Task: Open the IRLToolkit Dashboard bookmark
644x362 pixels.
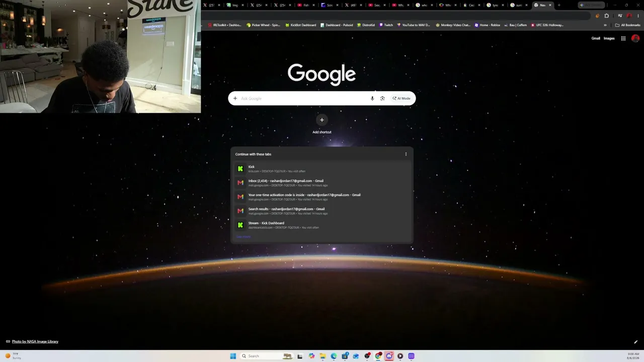Action: click(225, 25)
